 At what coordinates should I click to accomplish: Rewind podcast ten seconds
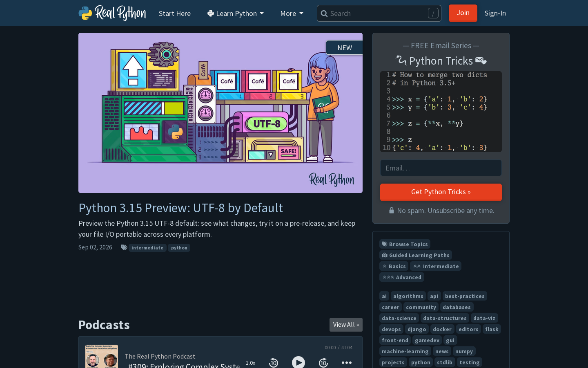[274, 363]
